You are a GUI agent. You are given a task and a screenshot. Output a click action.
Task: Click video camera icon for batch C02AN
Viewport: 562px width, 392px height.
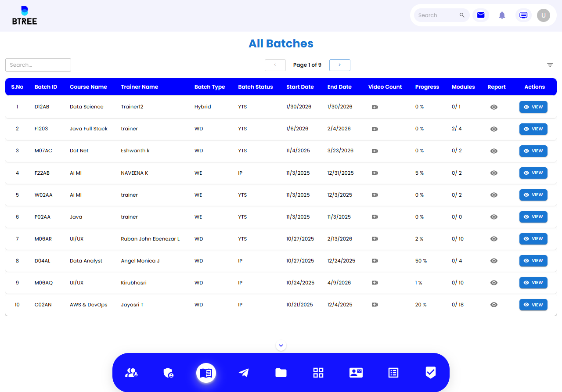click(x=375, y=305)
